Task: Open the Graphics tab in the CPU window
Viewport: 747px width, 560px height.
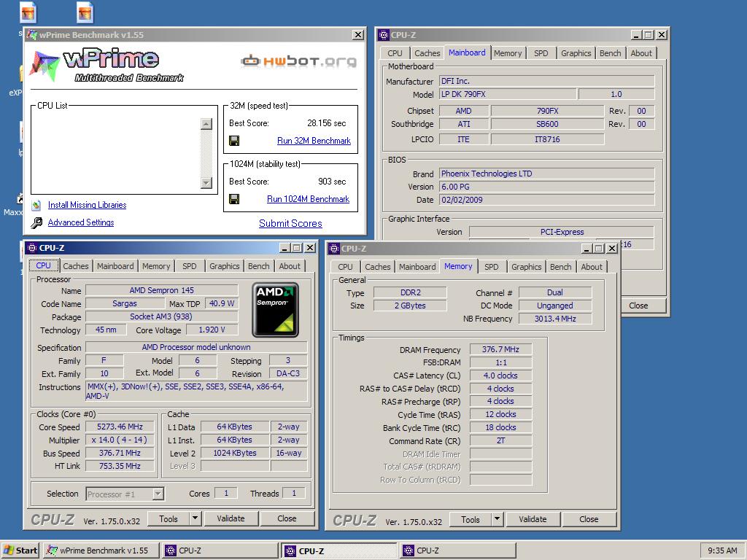Action: coord(225,266)
